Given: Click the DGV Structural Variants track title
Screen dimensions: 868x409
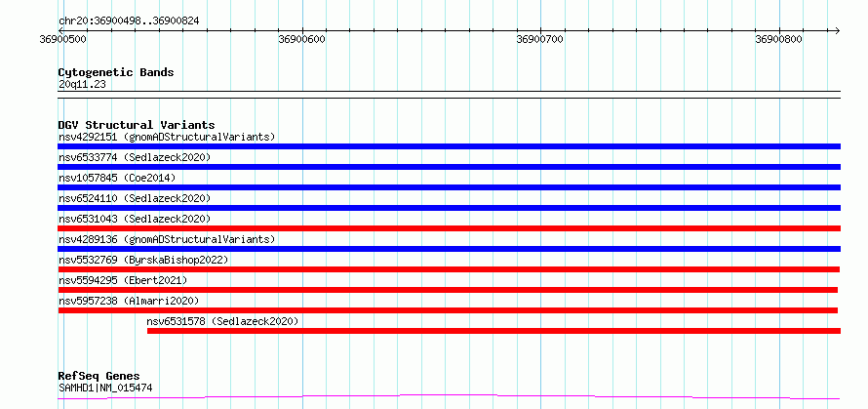Looking at the screenshot, I should 137,125.
